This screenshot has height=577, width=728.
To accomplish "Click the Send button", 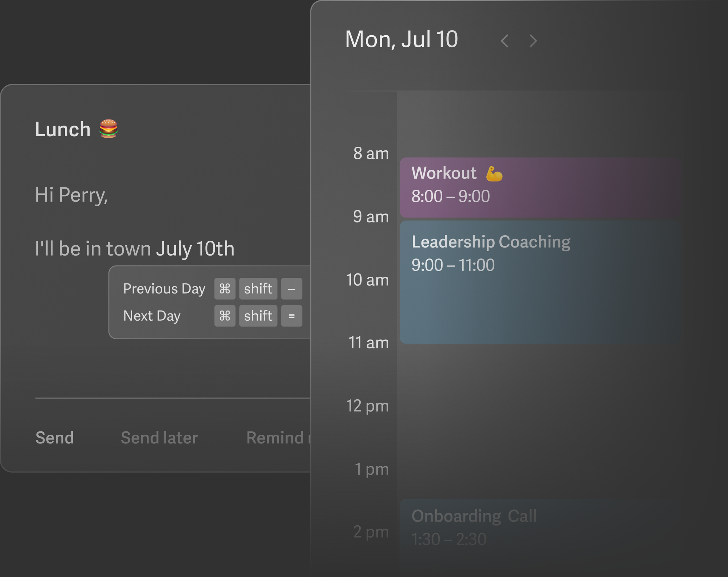I will (55, 438).
